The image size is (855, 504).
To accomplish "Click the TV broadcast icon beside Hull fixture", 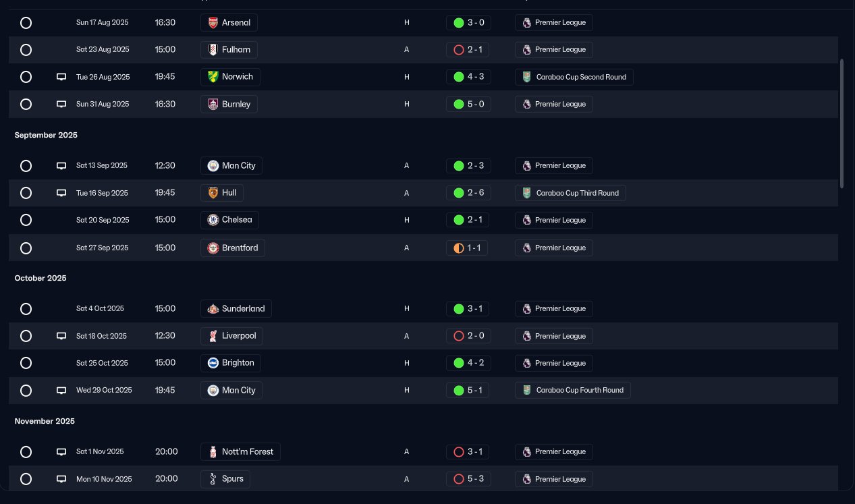I will (61, 193).
